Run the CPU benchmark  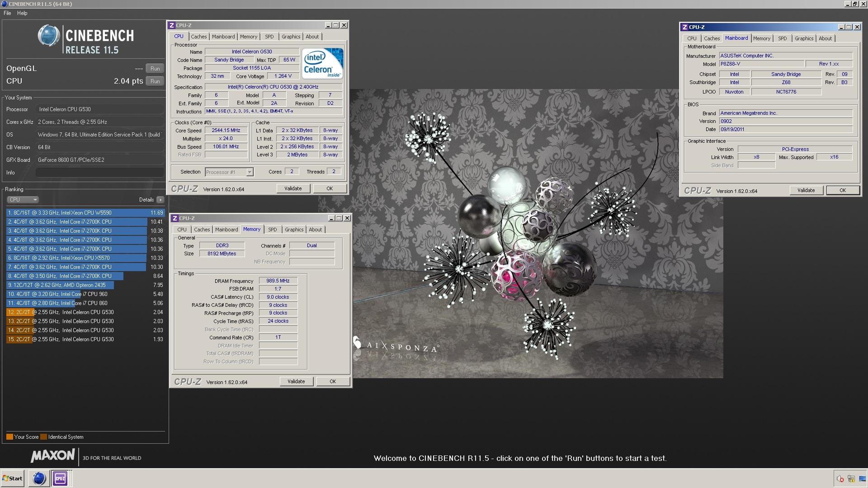[155, 81]
